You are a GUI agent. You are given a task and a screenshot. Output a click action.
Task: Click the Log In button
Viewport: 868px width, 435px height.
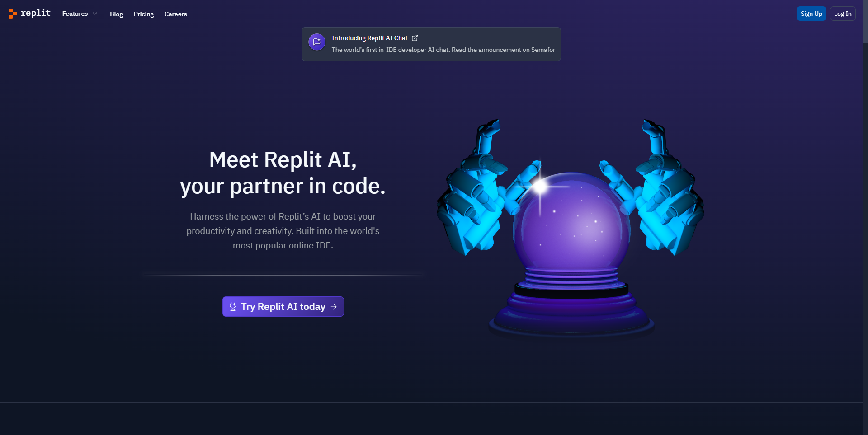pyautogui.click(x=843, y=14)
